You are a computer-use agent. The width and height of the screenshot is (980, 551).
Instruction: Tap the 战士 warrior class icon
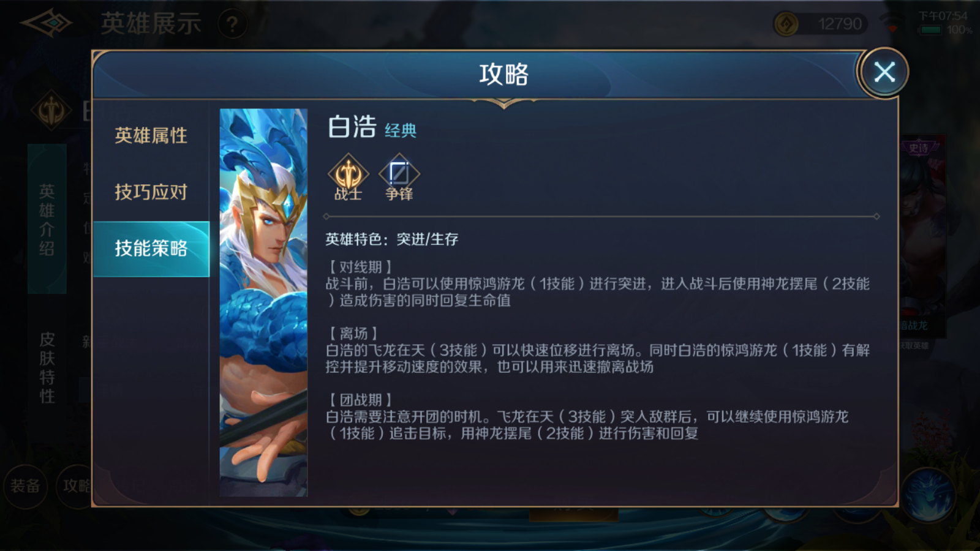click(x=348, y=176)
